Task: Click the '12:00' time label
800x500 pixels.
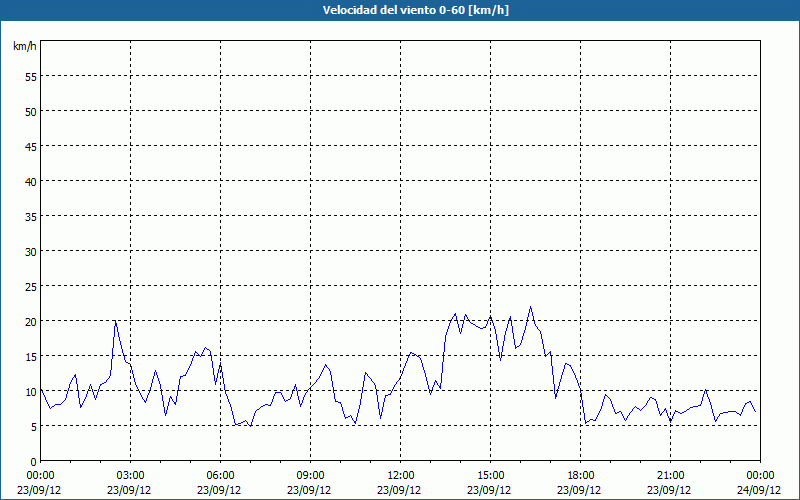Action: click(401, 476)
